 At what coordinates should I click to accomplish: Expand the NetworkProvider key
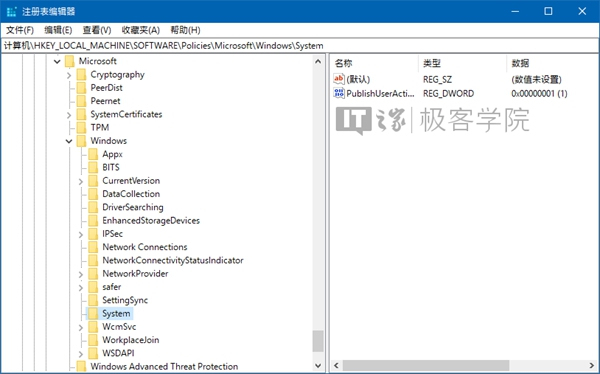[x=81, y=274]
